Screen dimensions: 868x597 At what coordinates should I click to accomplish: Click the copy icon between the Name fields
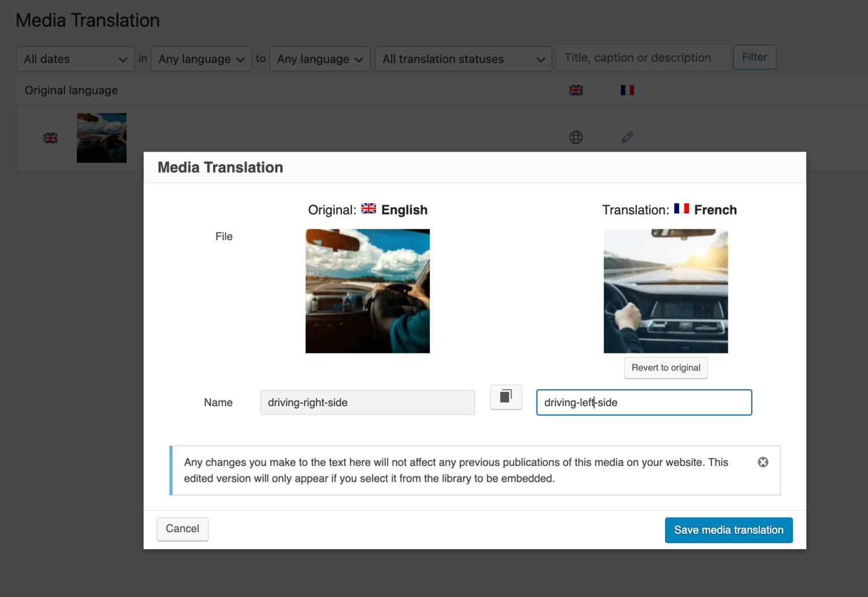[505, 397]
